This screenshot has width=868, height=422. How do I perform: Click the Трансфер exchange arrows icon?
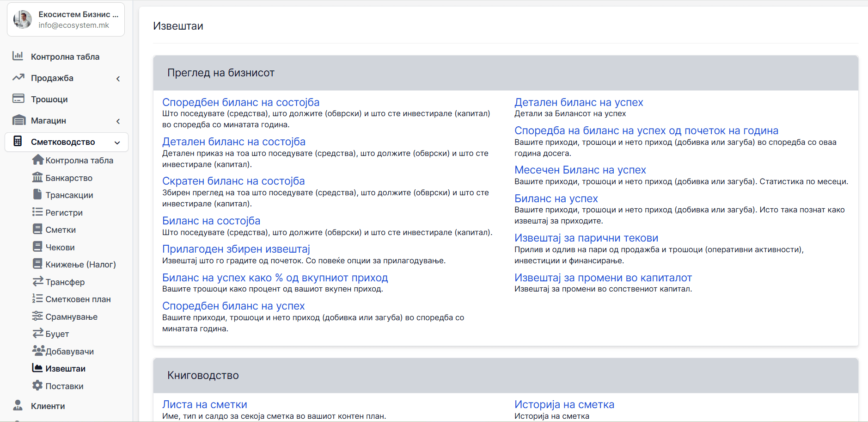[x=38, y=281]
